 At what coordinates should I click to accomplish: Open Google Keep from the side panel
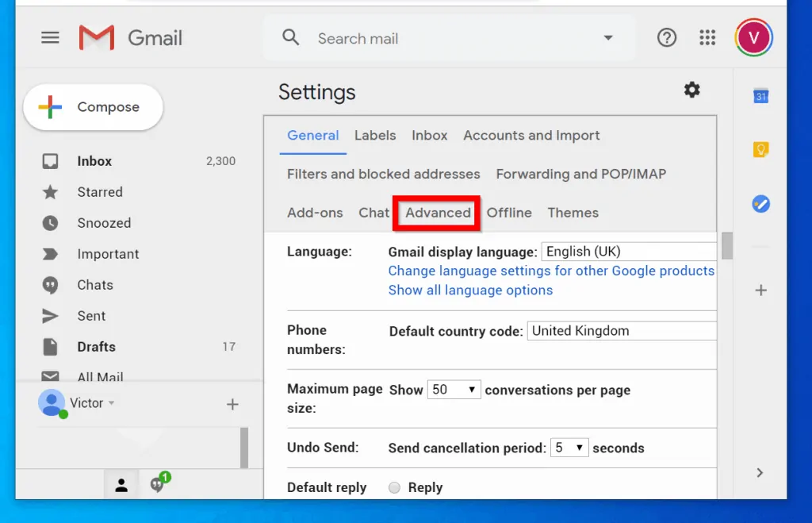[760, 149]
